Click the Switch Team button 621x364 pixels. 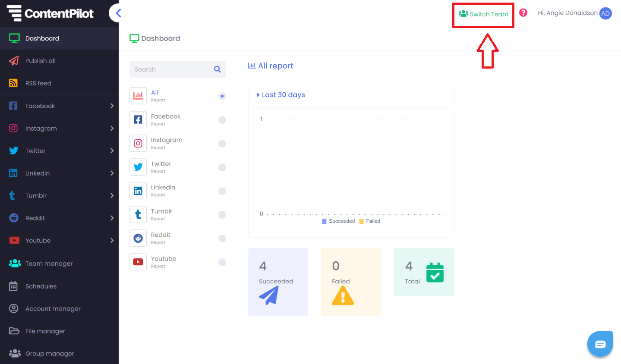483,14
